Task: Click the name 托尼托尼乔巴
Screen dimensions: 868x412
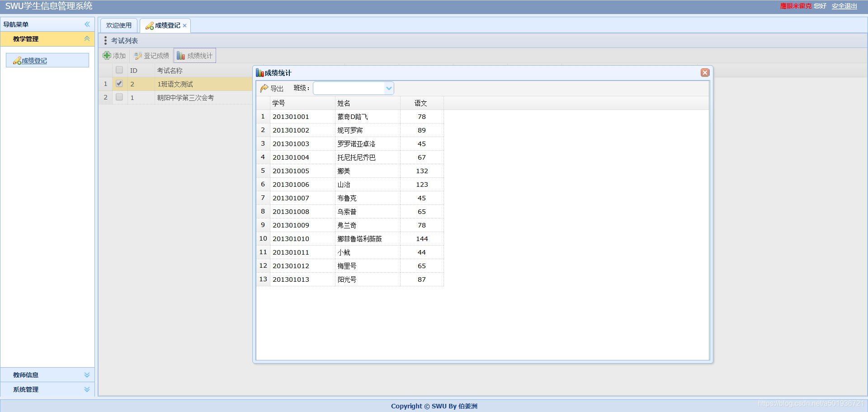Action: coord(356,157)
